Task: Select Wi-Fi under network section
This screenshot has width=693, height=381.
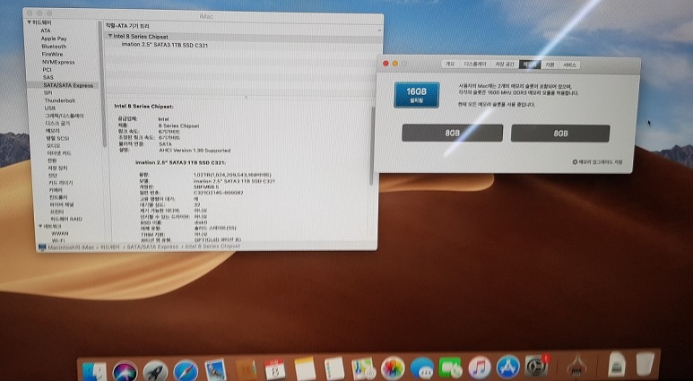Action: 59,241
